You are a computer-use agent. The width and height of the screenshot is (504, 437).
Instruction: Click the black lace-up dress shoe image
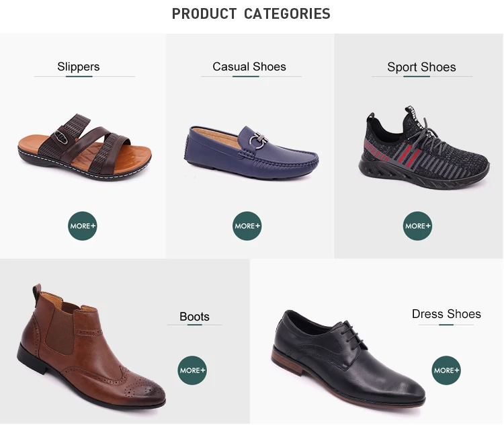(x=346, y=361)
